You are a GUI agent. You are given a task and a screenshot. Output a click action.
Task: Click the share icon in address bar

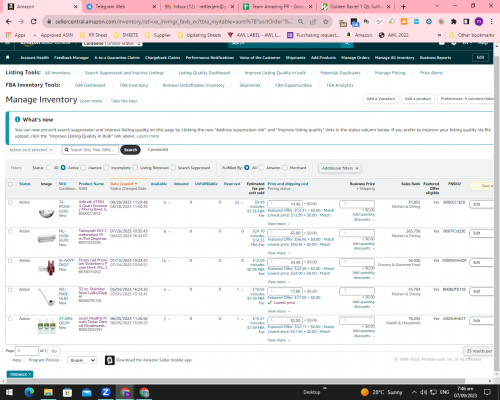313,22
